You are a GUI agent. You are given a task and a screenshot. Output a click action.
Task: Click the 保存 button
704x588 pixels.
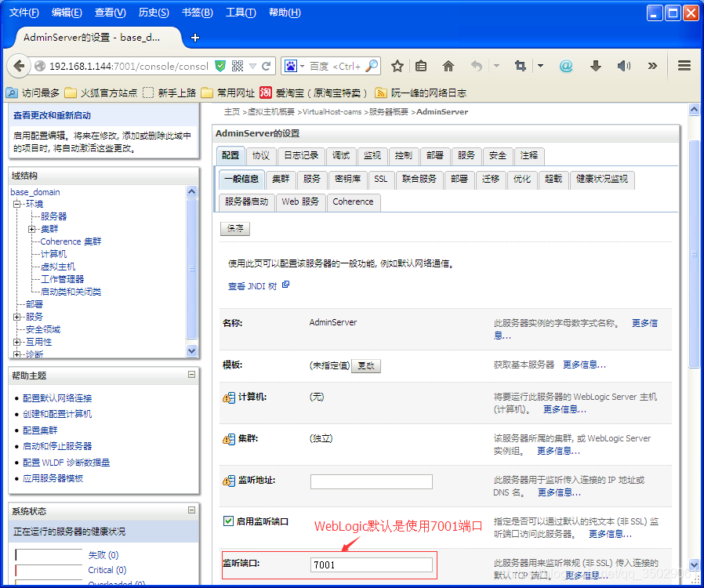point(235,228)
